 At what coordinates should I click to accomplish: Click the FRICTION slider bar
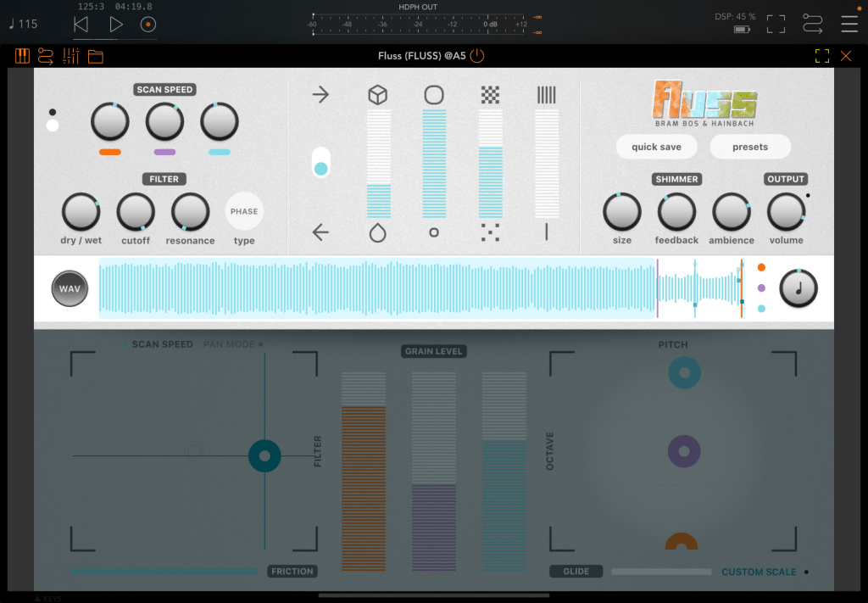tap(164, 572)
